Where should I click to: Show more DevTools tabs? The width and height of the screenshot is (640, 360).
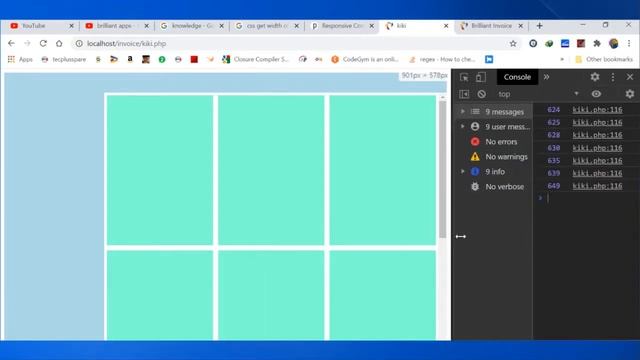click(x=546, y=77)
